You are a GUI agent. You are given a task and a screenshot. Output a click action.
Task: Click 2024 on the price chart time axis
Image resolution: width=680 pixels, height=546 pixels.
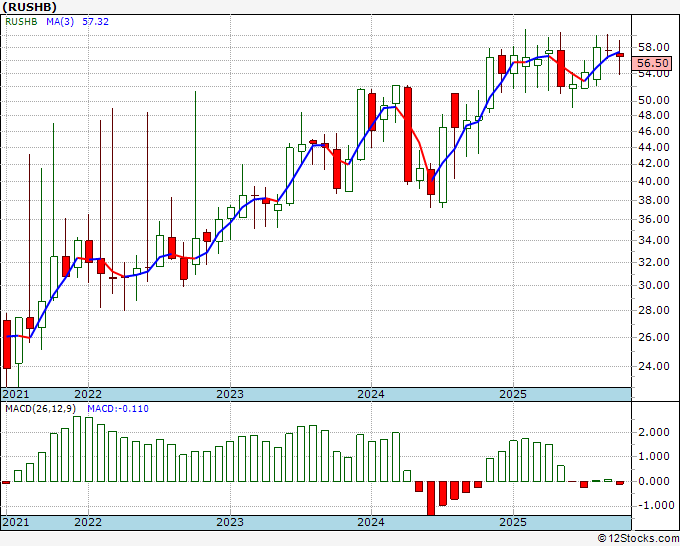[371, 394]
